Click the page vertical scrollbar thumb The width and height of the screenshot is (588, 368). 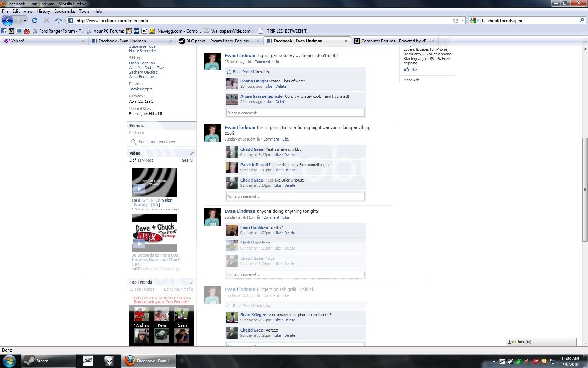585,190
